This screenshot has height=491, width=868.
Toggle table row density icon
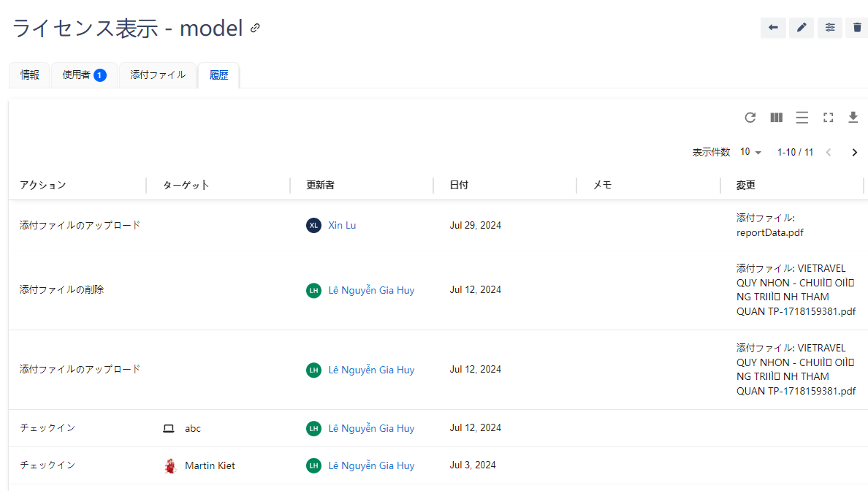coord(802,118)
